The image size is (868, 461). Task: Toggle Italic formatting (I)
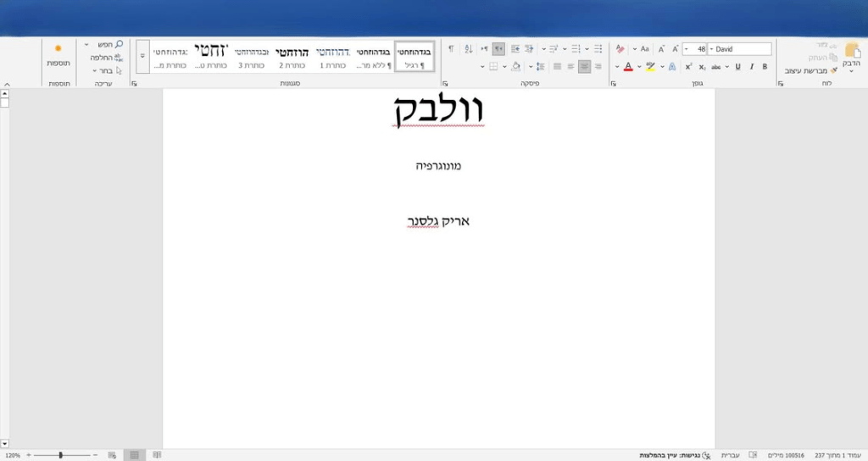tap(751, 66)
